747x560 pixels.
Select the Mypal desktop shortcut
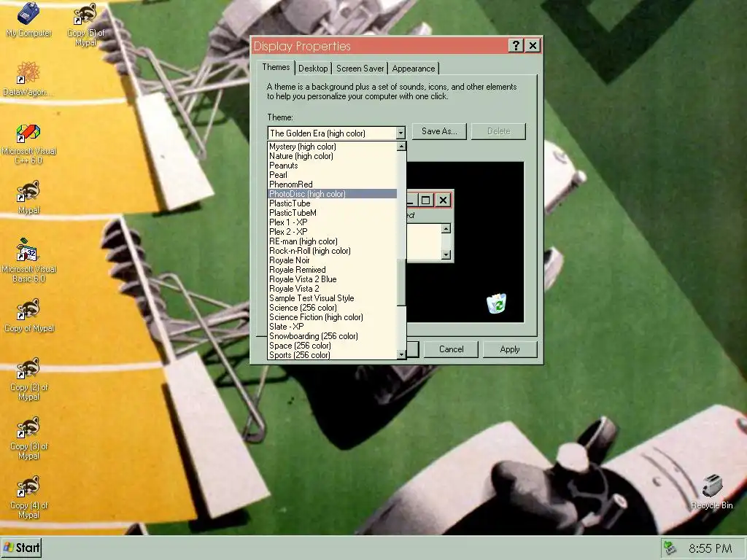[x=28, y=197]
